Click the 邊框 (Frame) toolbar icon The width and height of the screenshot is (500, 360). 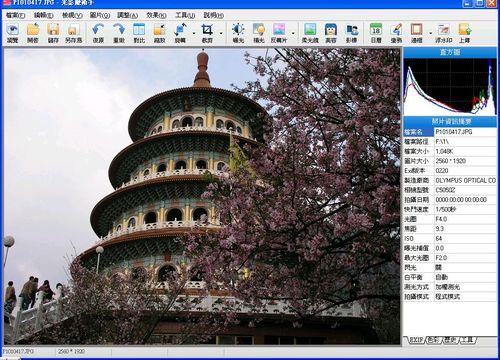tap(417, 33)
